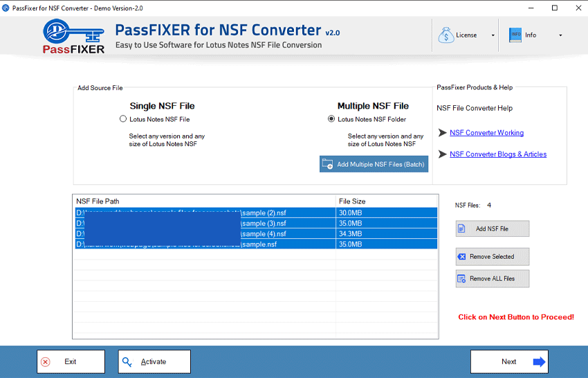Screen dimensions: 588x378
Task: Minimize the PassFixer window
Action: tap(531, 8)
